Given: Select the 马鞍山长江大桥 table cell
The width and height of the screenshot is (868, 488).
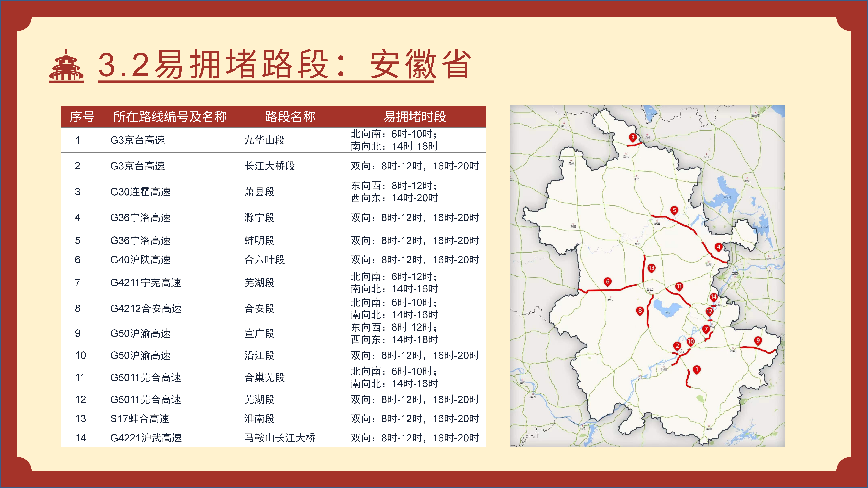Looking at the screenshot, I should click(280, 438).
